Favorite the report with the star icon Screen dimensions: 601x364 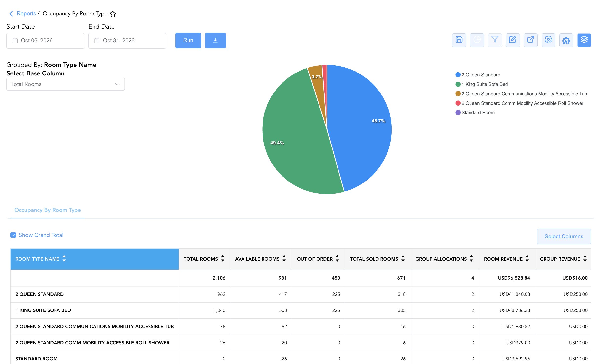pos(113,14)
